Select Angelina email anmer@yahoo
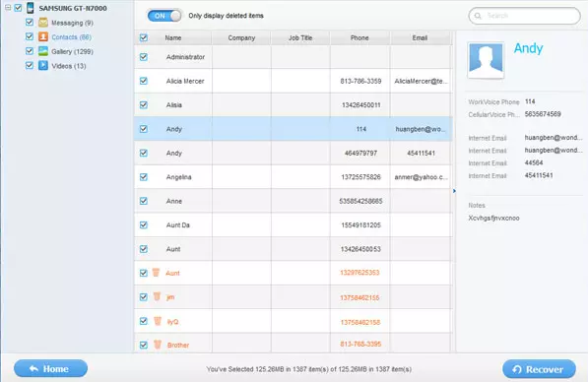This screenshot has width=588, height=382. (x=421, y=177)
